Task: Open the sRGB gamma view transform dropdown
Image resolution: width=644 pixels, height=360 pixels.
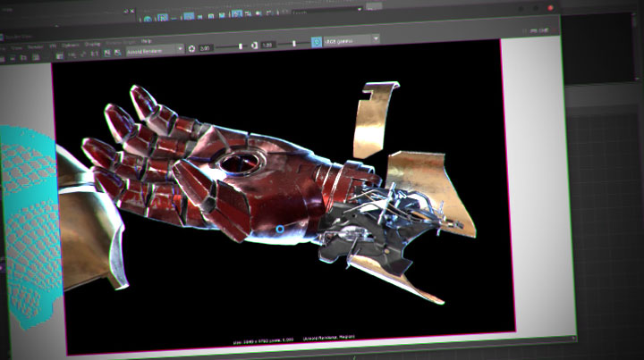Action: coord(352,40)
